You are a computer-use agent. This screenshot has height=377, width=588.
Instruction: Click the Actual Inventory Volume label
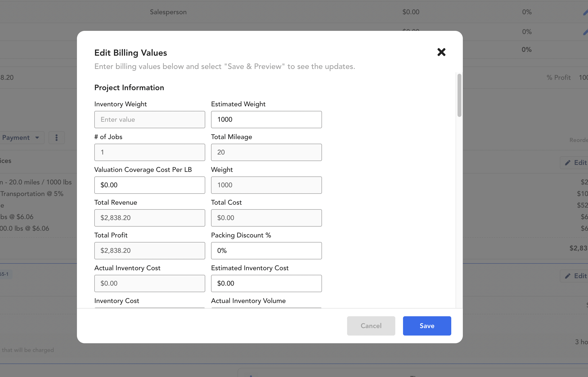[248, 301]
